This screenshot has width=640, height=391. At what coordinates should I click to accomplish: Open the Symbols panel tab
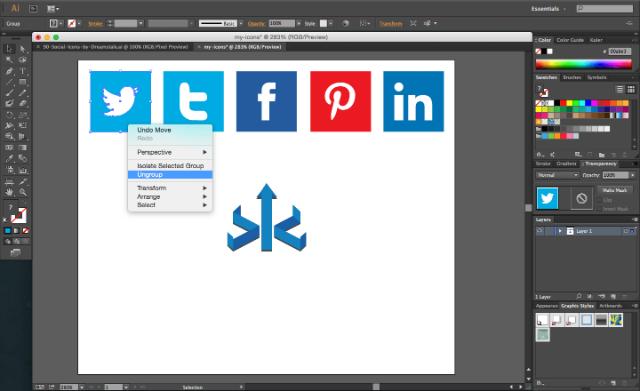click(x=597, y=77)
